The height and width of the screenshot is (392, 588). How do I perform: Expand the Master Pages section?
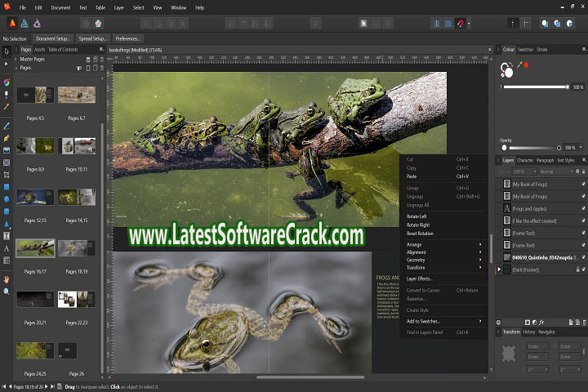click(x=17, y=60)
